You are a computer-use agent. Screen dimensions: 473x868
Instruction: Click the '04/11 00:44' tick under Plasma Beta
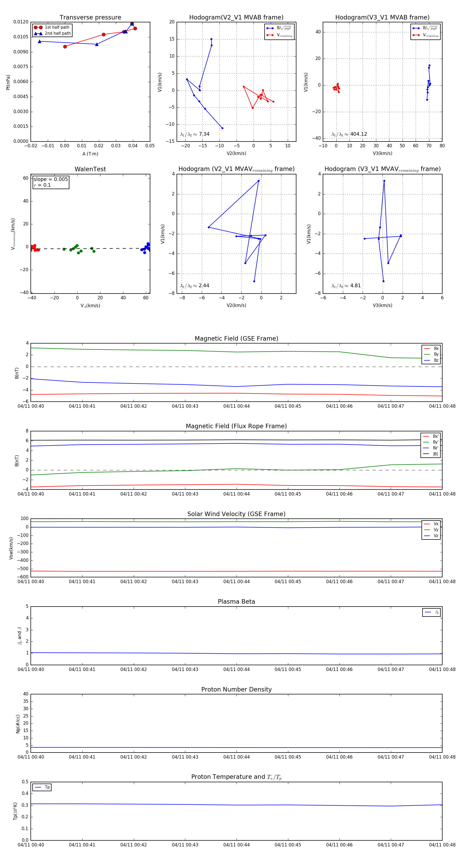pos(236,669)
